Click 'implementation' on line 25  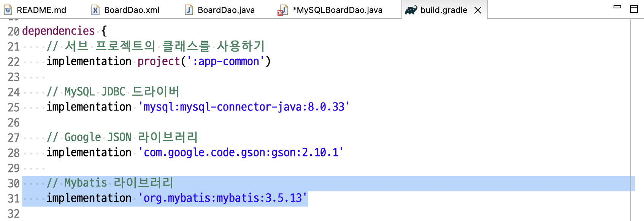click(89, 107)
